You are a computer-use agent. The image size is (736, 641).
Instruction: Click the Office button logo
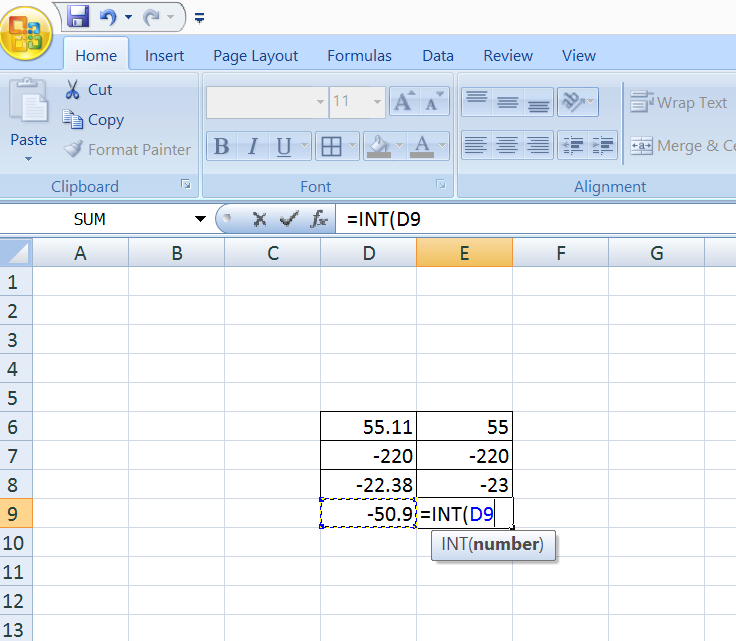tap(28, 32)
